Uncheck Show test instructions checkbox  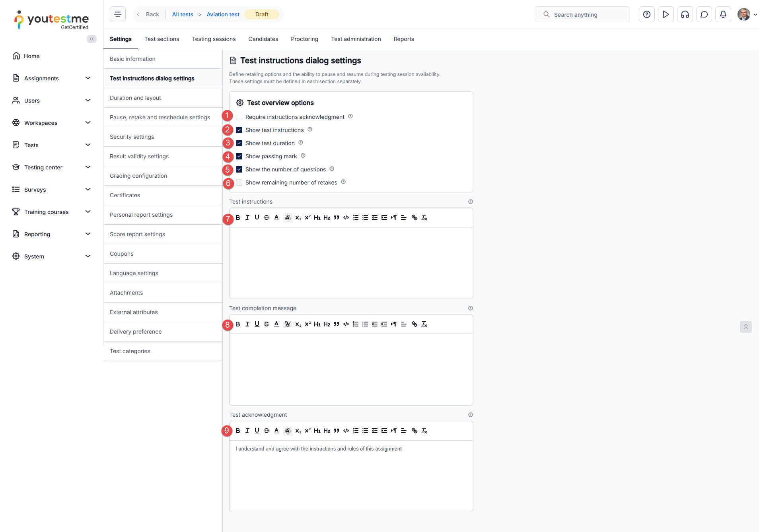(239, 130)
